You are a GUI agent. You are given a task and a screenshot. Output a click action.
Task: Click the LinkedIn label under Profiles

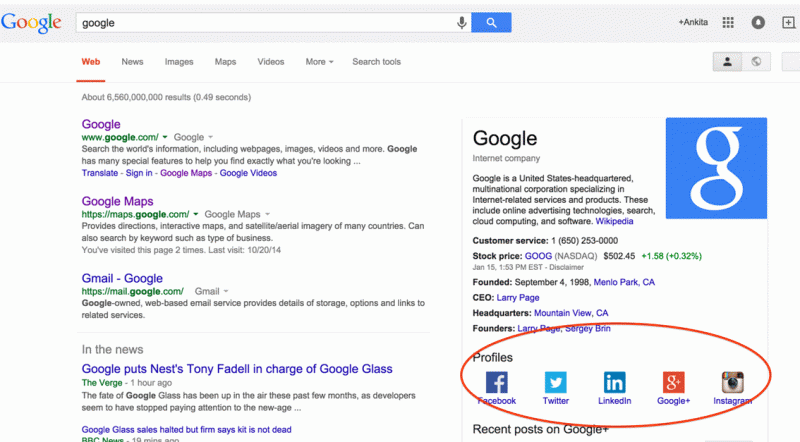pos(614,401)
